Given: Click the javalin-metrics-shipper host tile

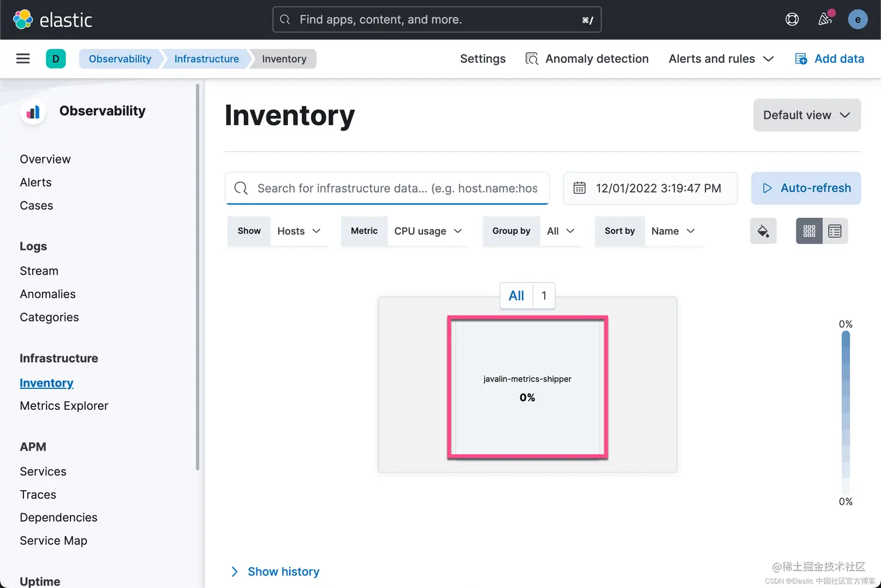Looking at the screenshot, I should click(x=527, y=388).
